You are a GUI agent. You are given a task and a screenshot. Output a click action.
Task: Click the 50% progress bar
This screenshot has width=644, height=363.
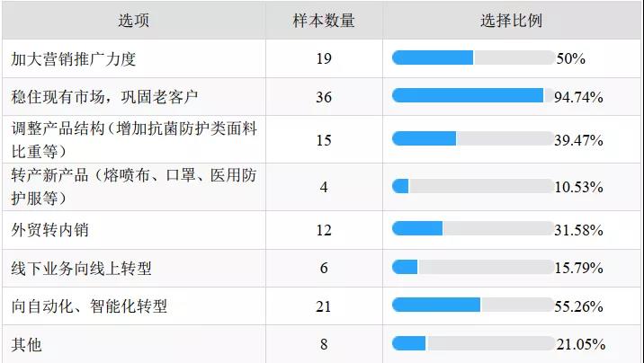coord(473,58)
